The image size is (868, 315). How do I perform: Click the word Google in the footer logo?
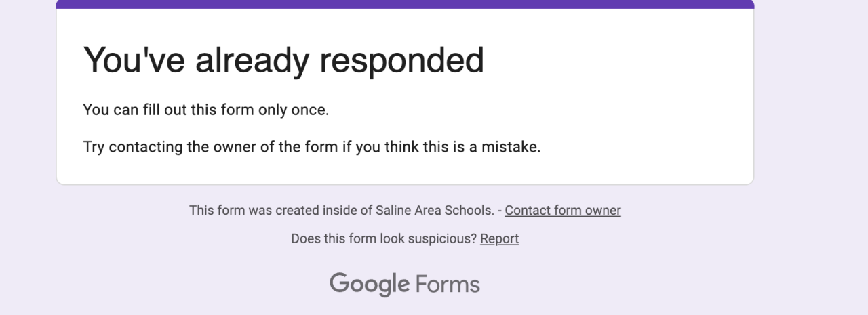click(x=369, y=283)
